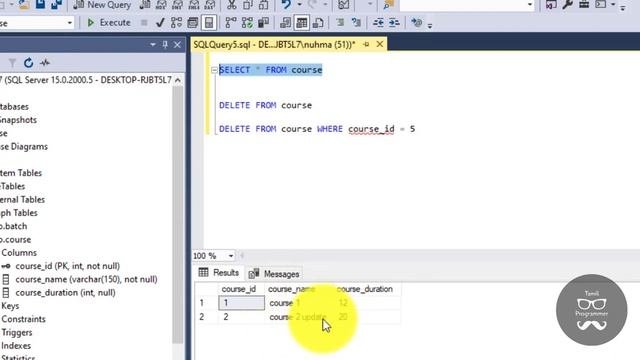Switch to the Results tab
The image size is (640, 360).
click(x=219, y=273)
